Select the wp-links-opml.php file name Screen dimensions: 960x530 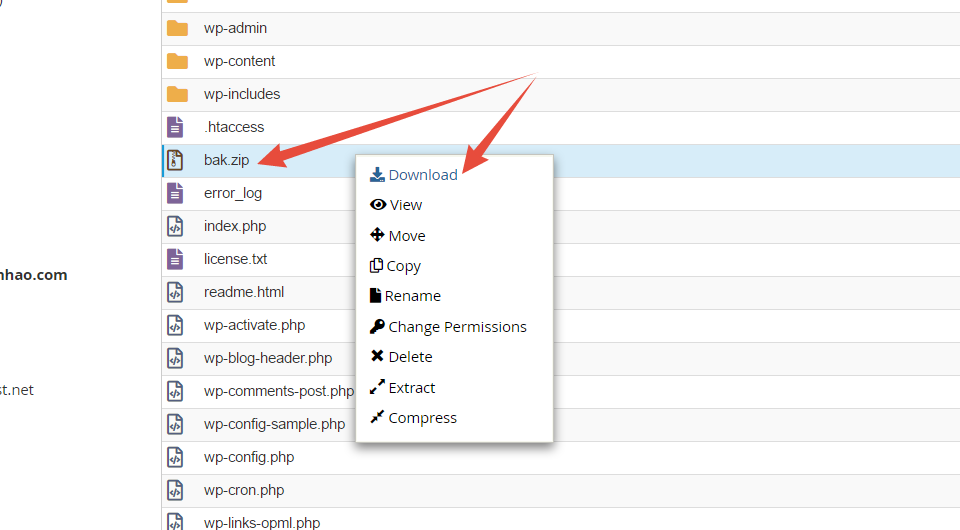click(262, 523)
